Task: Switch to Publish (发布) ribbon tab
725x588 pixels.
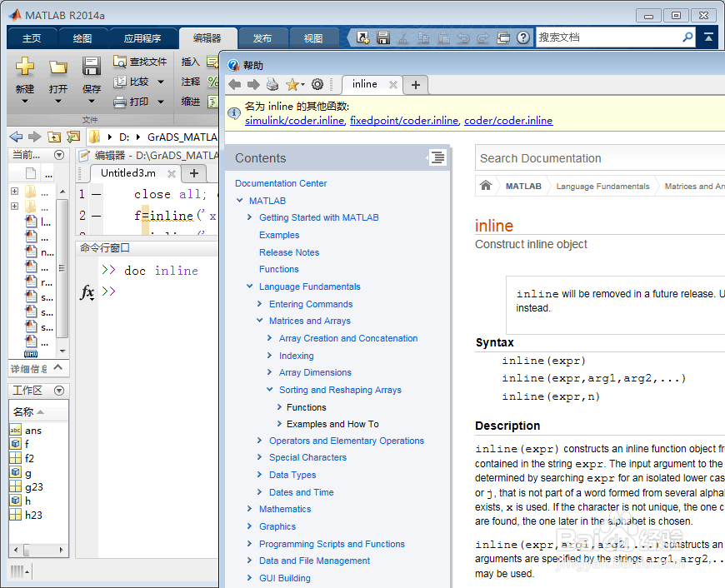Action: pos(262,38)
